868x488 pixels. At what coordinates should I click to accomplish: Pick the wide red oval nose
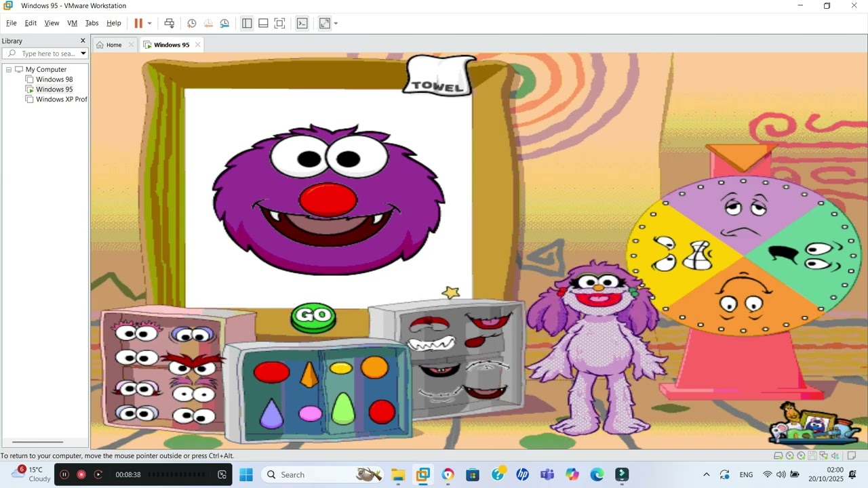coord(271,371)
